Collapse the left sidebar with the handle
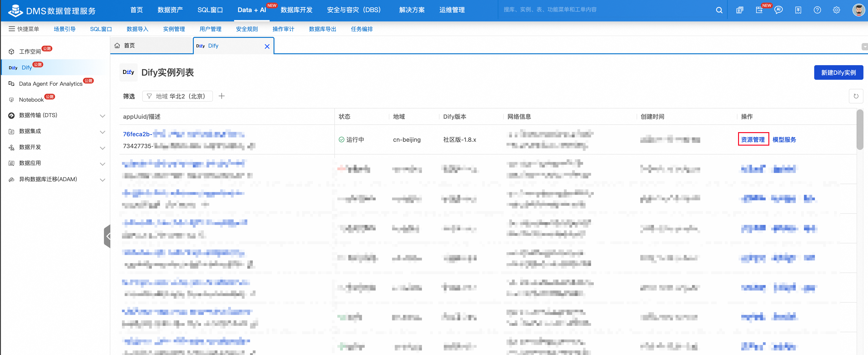Image resolution: width=868 pixels, height=355 pixels. pos(108,236)
